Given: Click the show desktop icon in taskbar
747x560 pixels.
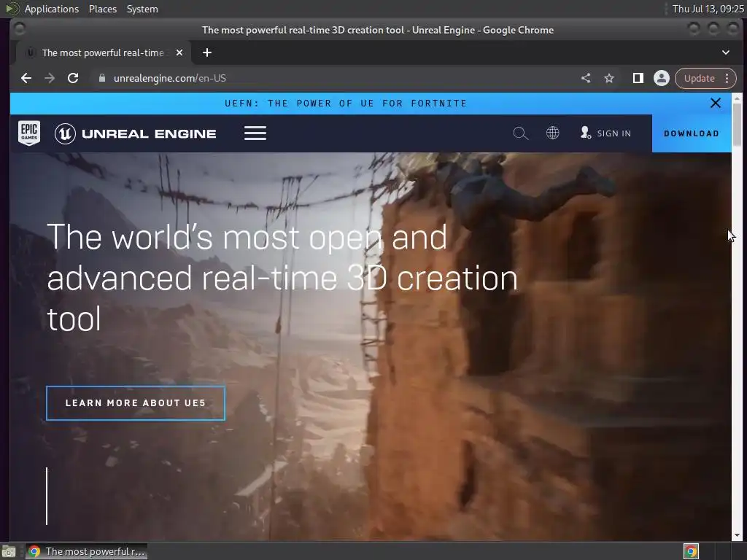Looking at the screenshot, I should click(9, 552).
